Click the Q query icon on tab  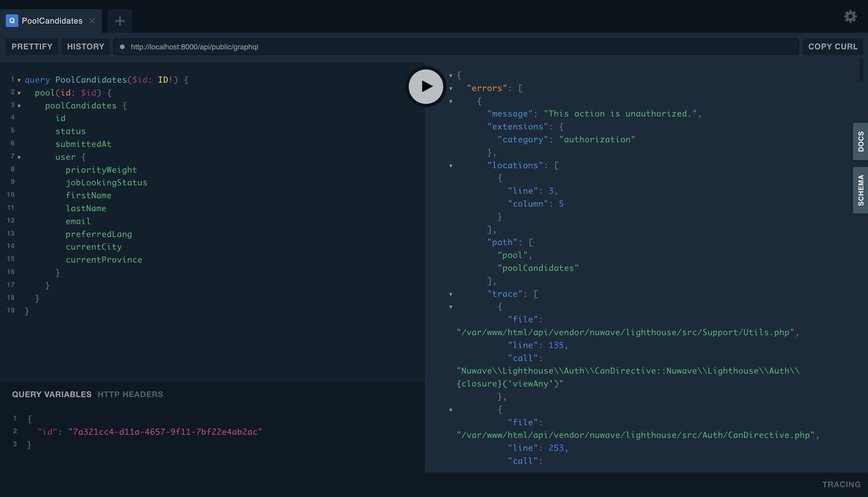point(12,20)
